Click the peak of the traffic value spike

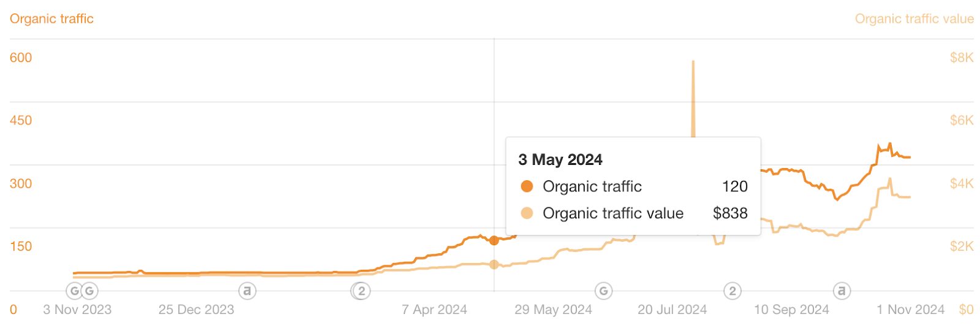click(693, 62)
